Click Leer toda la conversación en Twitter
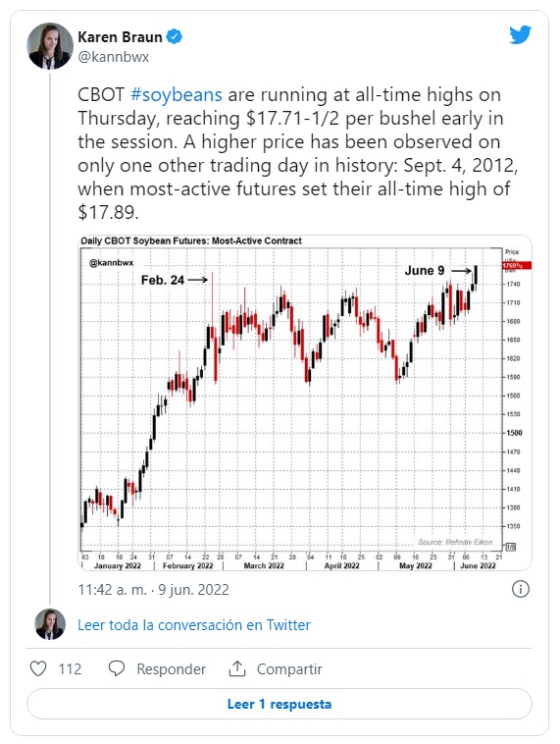Image resolution: width=560 pixels, height=744 pixels. (194, 625)
